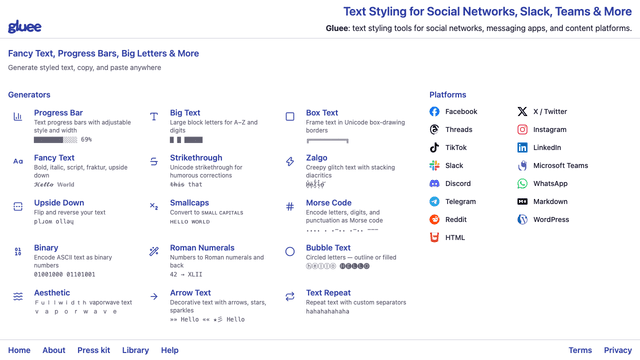Click the TikTok logo icon
This screenshot has width=640, height=360.
pos(434,147)
